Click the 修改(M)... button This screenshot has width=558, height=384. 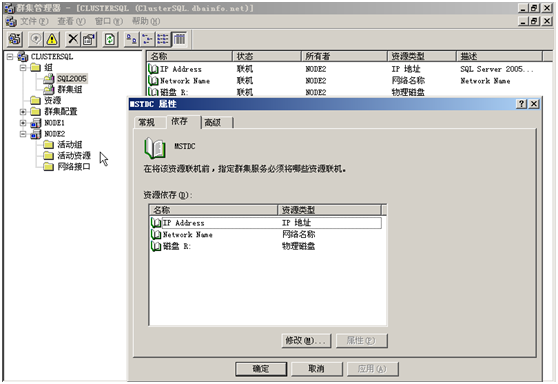306,341
